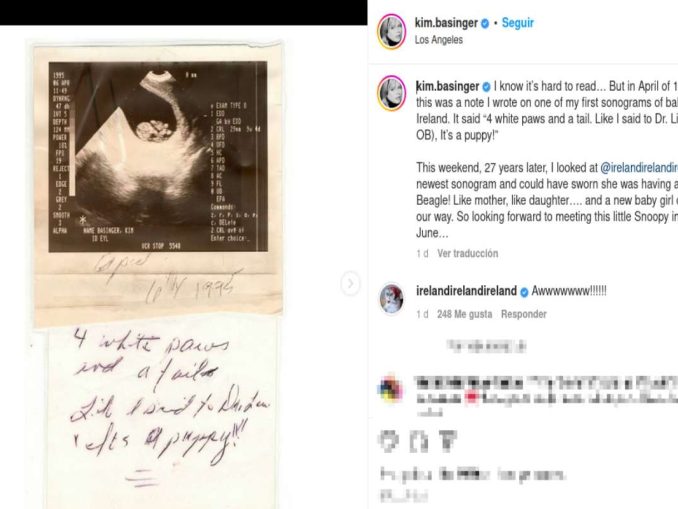678x509 pixels.
Task: Click the sonogram photo in the post
Action: click(x=158, y=157)
